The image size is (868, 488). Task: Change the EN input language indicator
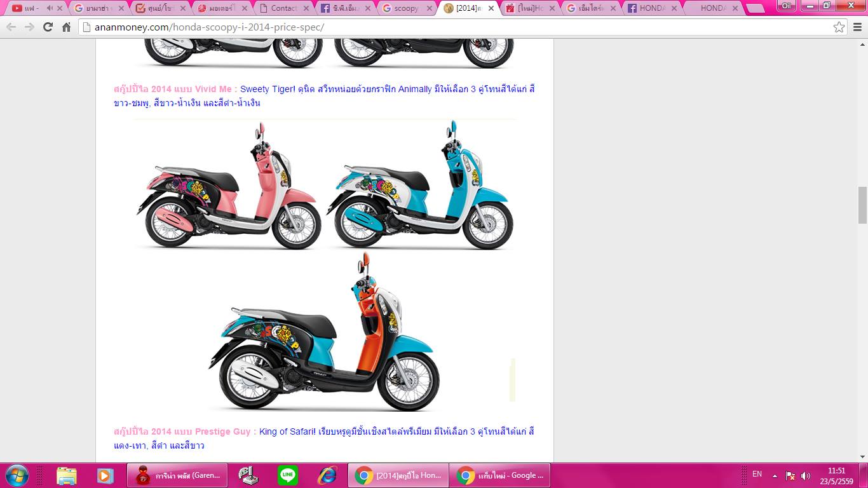tap(757, 474)
